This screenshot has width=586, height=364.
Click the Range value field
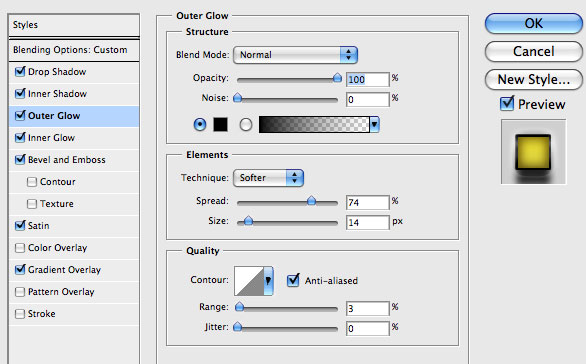point(367,309)
